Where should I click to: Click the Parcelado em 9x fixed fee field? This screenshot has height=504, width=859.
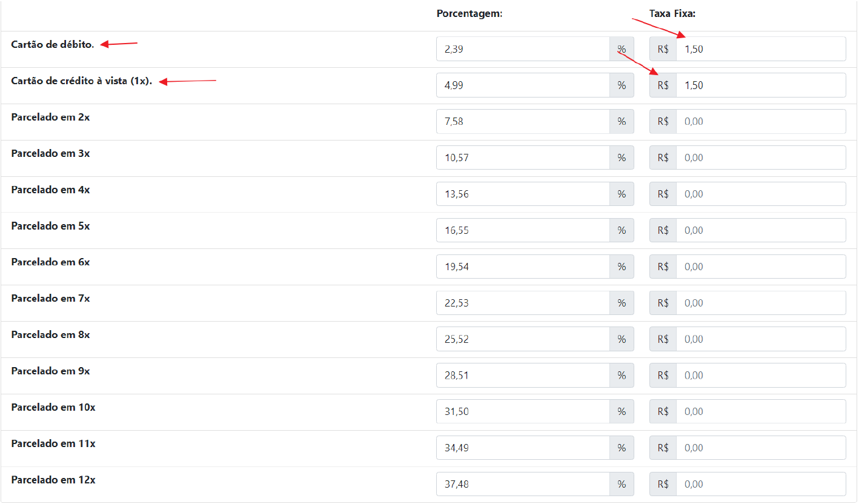(x=760, y=376)
